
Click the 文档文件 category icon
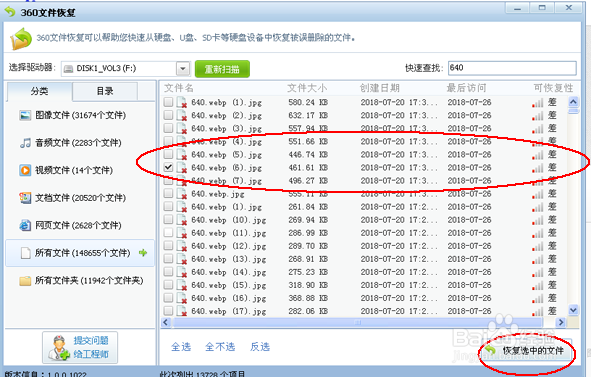pyautogui.click(x=25, y=198)
